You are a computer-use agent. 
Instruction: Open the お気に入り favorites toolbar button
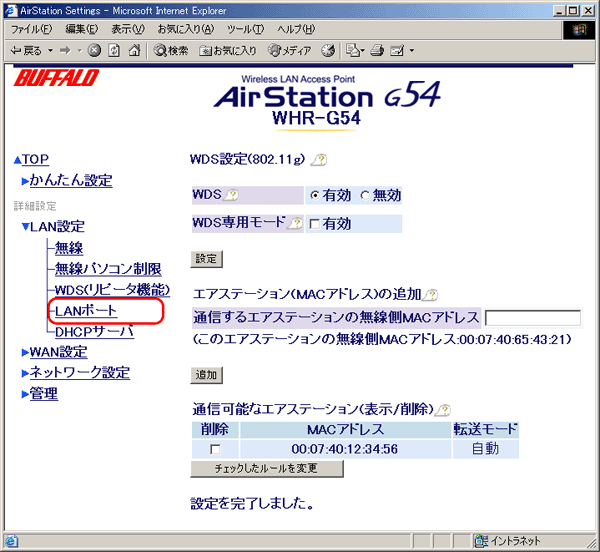pos(228,50)
